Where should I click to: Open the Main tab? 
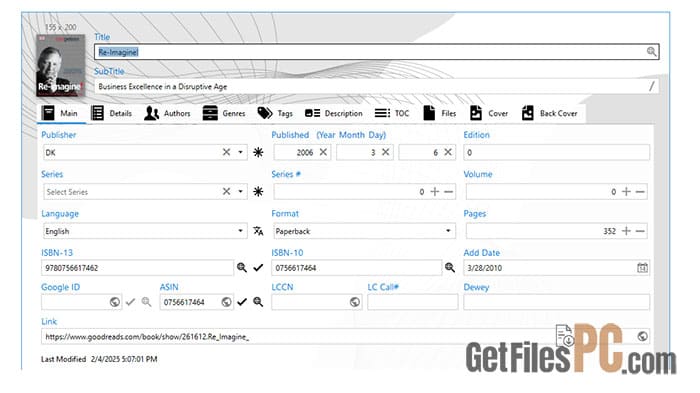60,113
